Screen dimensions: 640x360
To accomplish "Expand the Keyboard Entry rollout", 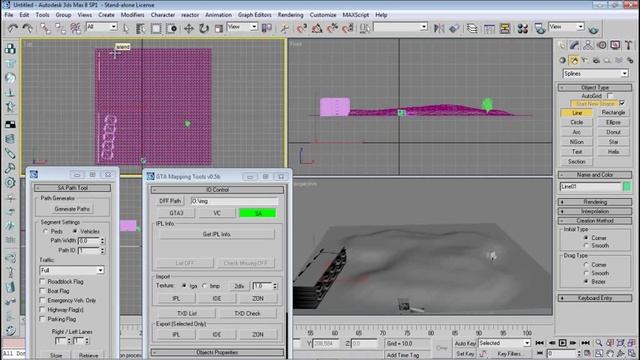I will (x=595, y=298).
